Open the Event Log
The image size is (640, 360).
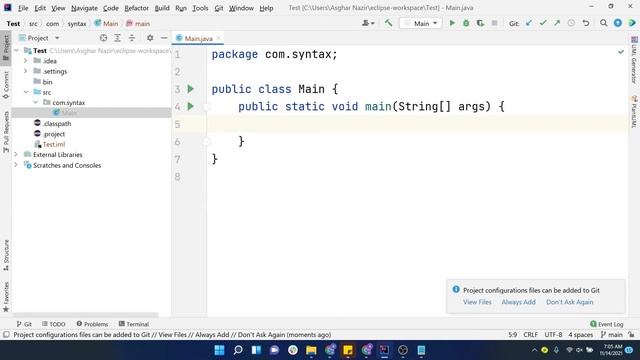(x=607, y=324)
